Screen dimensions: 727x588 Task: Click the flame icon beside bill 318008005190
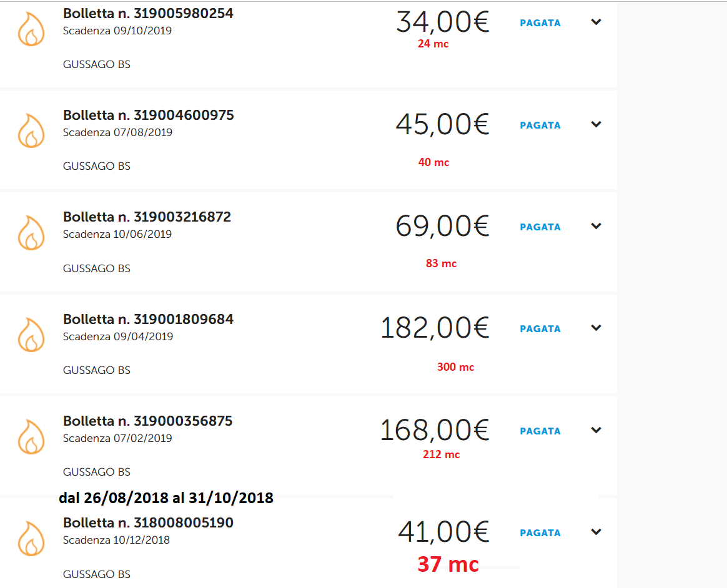tap(31, 539)
